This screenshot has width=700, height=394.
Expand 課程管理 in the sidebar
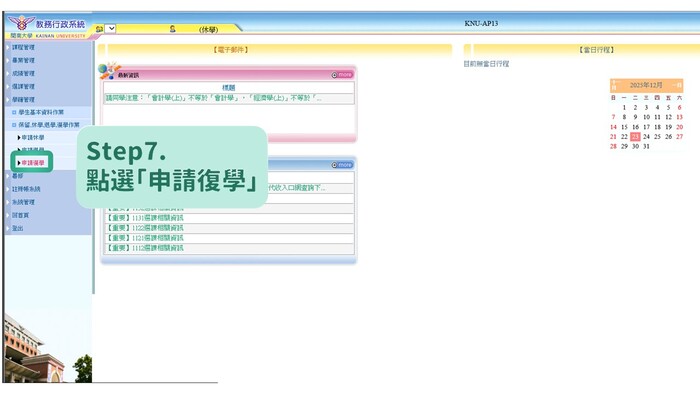pyautogui.click(x=23, y=47)
